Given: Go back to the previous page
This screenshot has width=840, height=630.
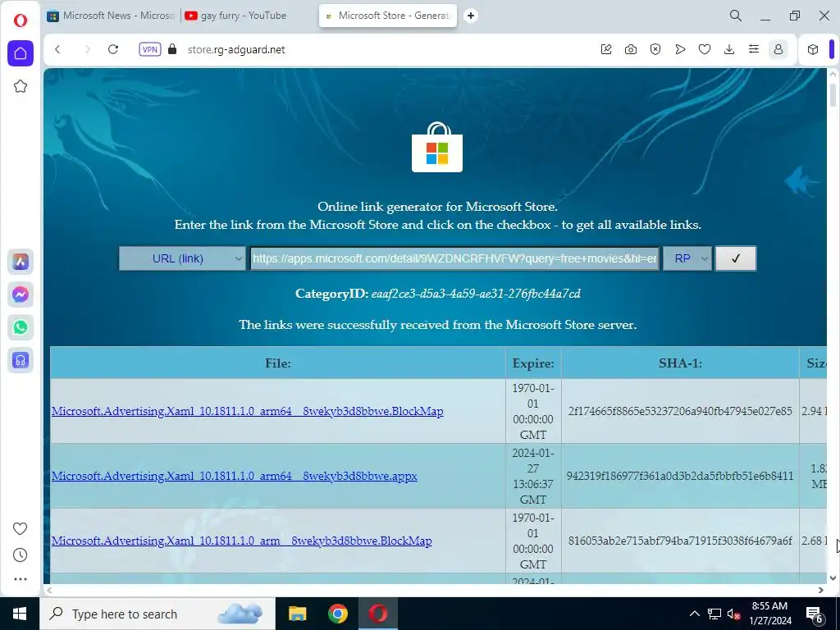Looking at the screenshot, I should [58, 49].
